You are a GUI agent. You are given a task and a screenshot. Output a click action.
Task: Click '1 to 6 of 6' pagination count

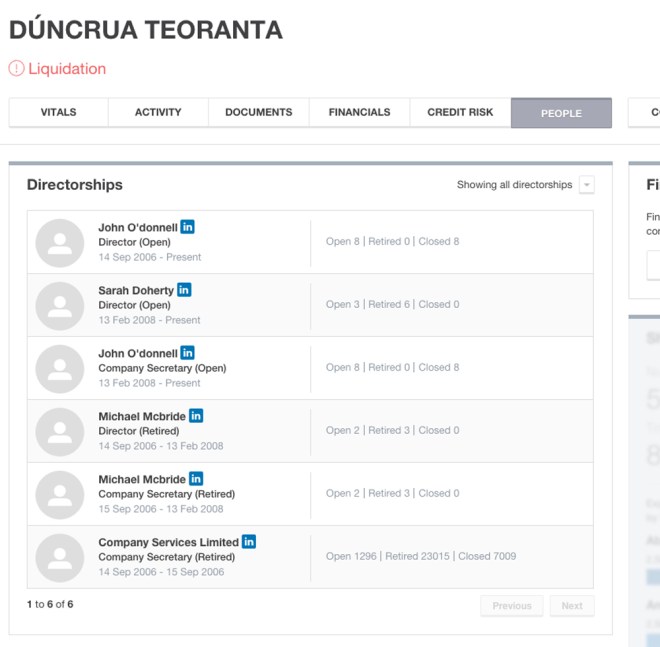click(50, 604)
